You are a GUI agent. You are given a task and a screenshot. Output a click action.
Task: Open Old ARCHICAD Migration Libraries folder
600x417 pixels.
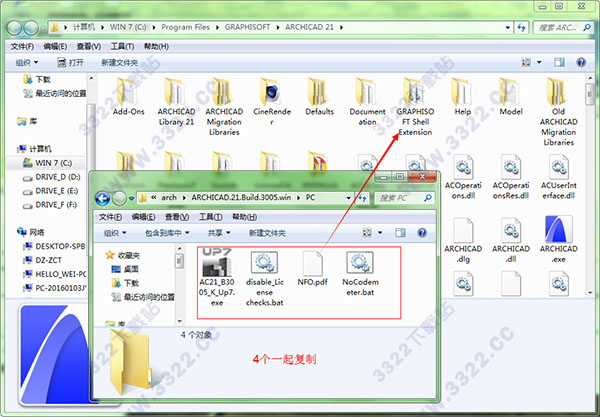coord(558,112)
